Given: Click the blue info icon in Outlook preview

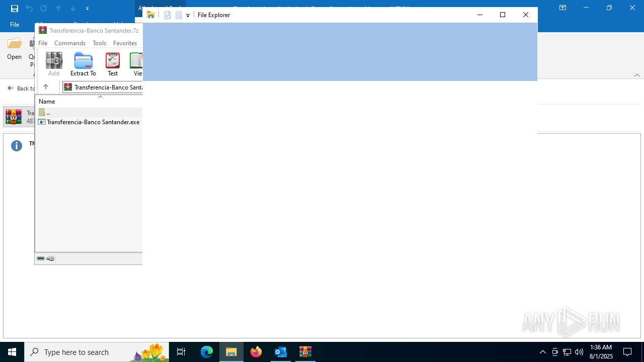Looking at the screenshot, I should pos(17,146).
